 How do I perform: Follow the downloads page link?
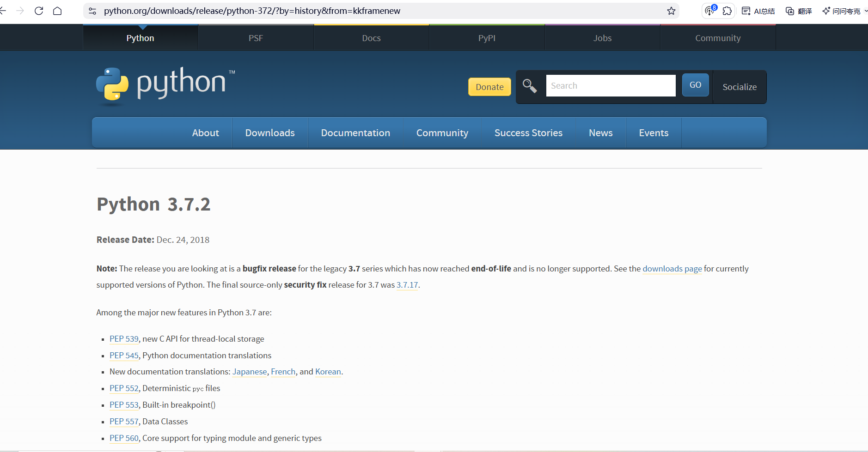click(x=672, y=269)
